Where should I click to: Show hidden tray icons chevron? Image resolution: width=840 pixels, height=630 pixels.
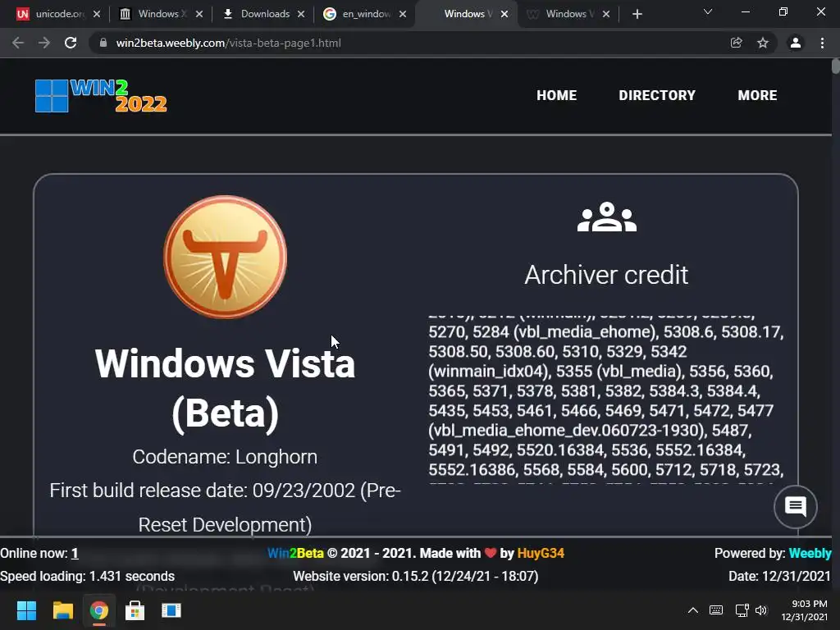692,610
